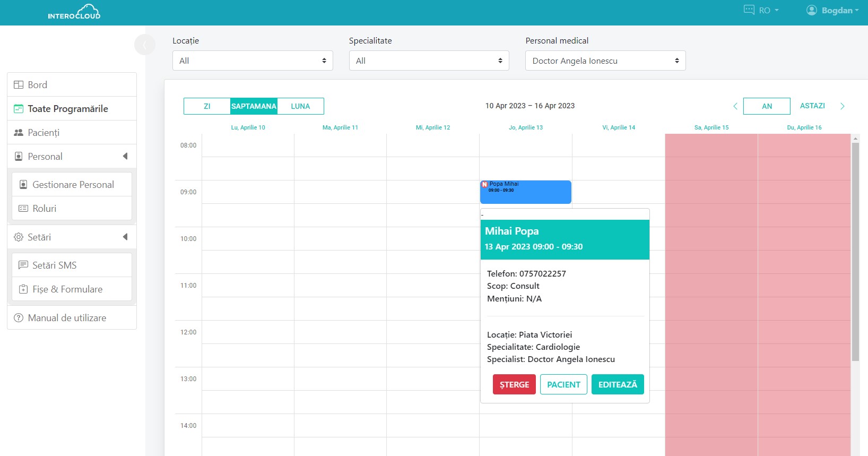Go to the previous week arrow
This screenshot has width=868, height=456.
[735, 106]
